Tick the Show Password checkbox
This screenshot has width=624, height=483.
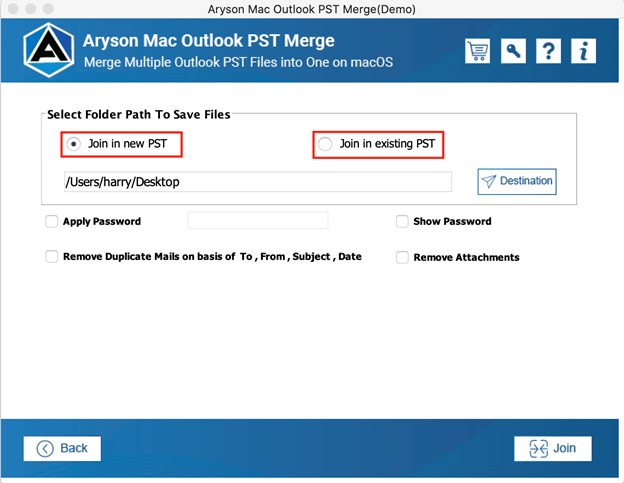point(402,221)
